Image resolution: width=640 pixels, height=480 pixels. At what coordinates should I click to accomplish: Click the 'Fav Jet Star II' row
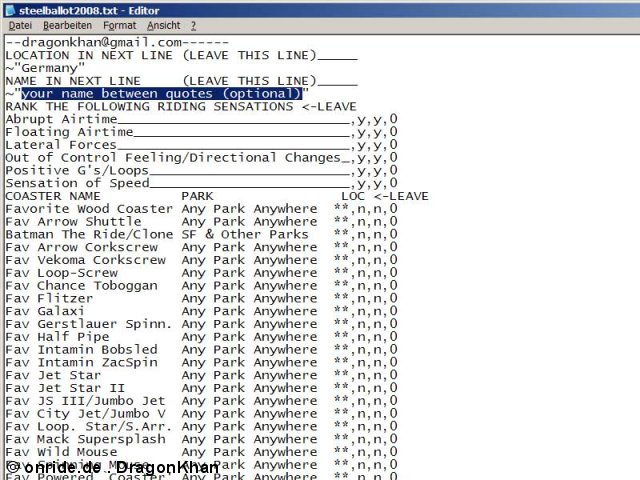coord(201,388)
